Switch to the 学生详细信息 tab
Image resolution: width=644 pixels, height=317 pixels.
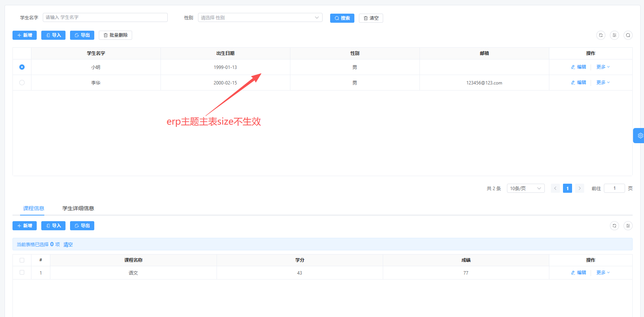pyautogui.click(x=78, y=208)
